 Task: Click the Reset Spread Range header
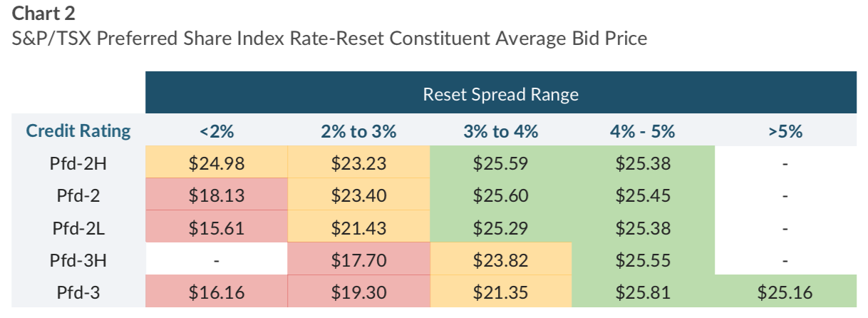[x=500, y=94]
